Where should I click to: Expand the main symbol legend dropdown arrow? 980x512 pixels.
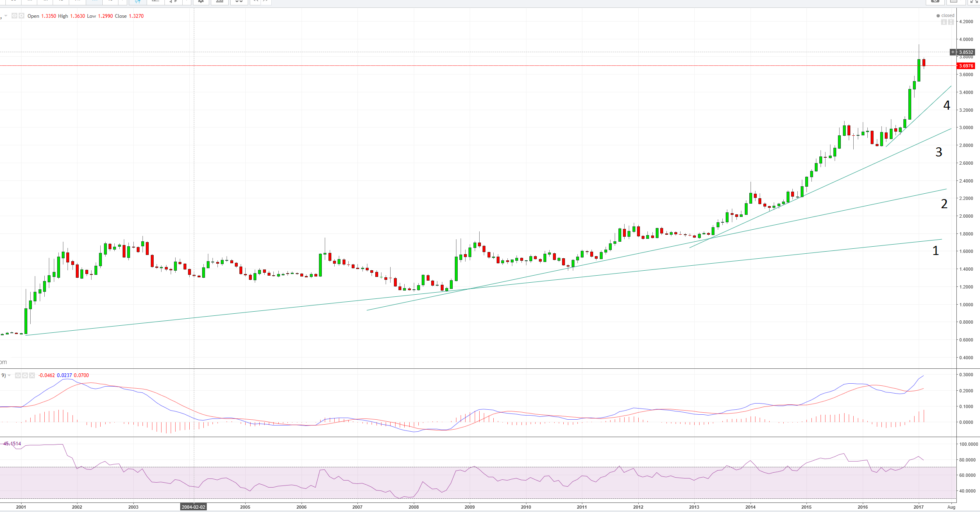[x=6, y=16]
